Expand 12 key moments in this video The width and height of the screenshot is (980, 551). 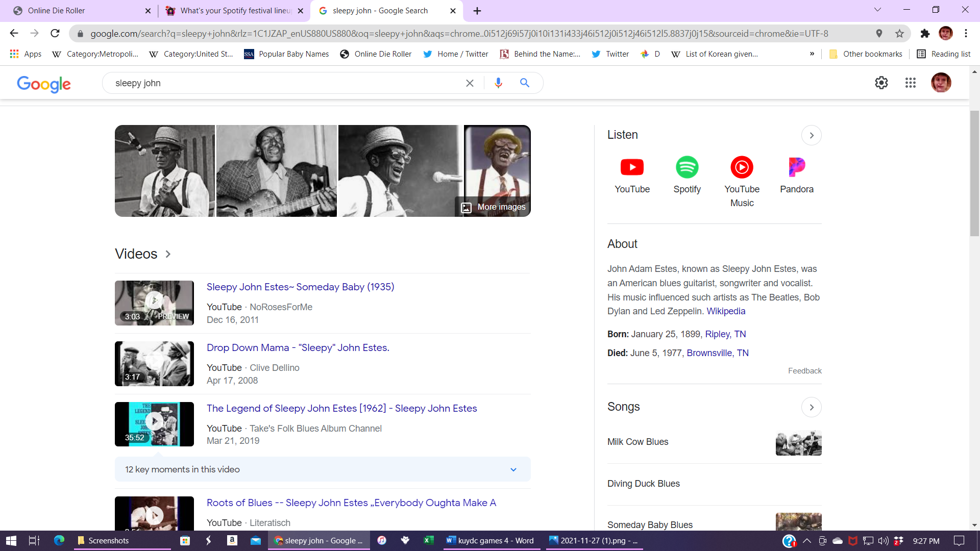point(323,469)
